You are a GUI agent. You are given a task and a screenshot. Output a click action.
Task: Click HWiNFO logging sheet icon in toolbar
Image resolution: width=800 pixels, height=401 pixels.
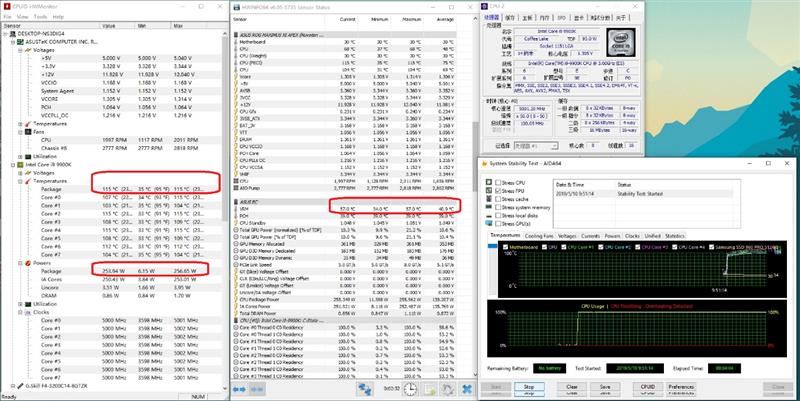click(429, 389)
